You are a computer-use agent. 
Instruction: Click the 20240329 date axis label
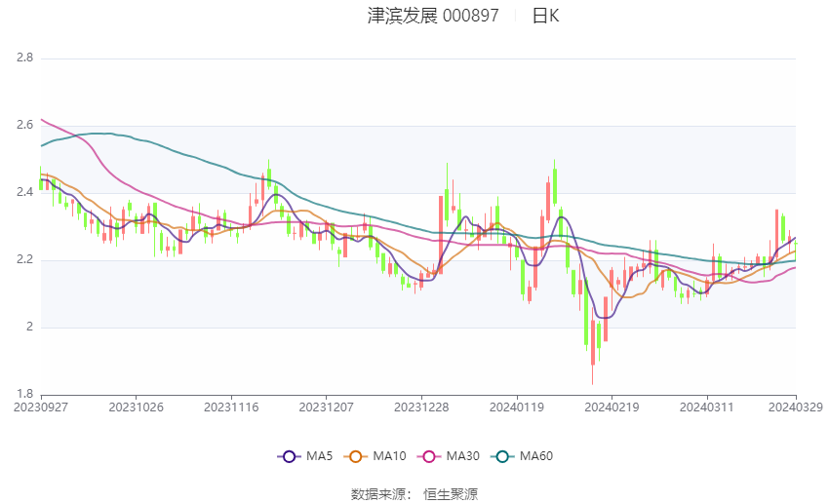click(x=796, y=407)
